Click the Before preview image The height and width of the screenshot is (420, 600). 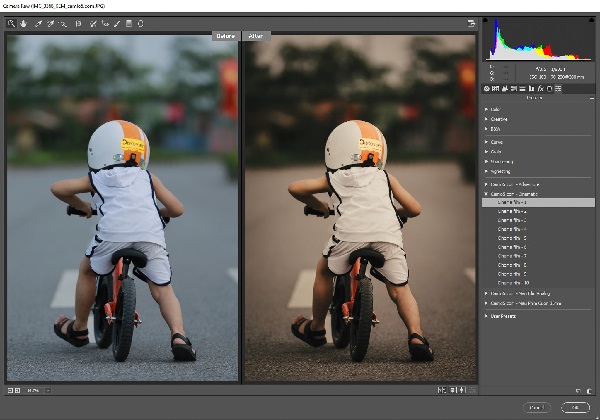coord(122,208)
